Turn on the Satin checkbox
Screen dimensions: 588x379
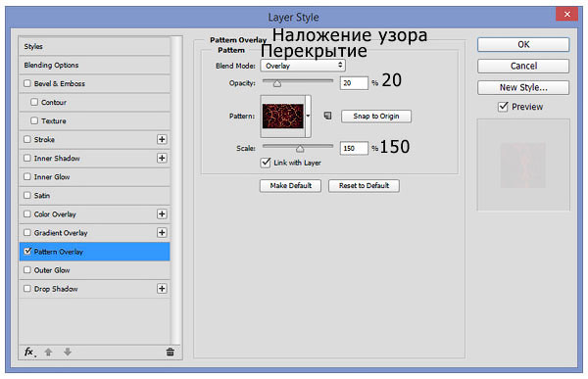(27, 195)
